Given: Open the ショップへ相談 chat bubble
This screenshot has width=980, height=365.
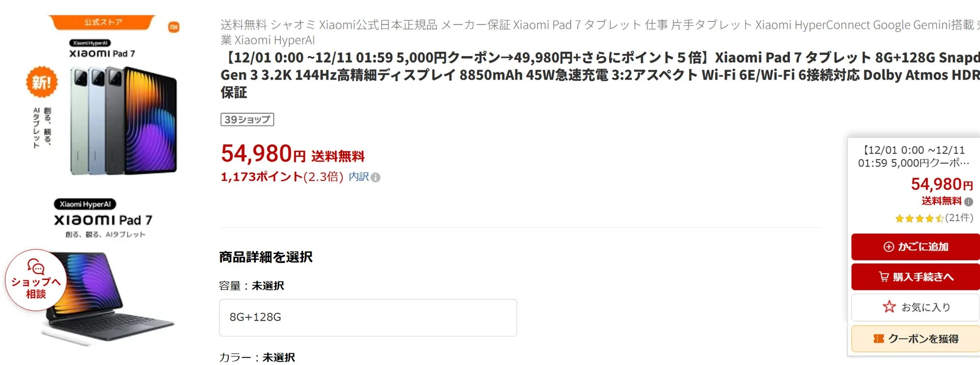Looking at the screenshot, I should [36, 280].
